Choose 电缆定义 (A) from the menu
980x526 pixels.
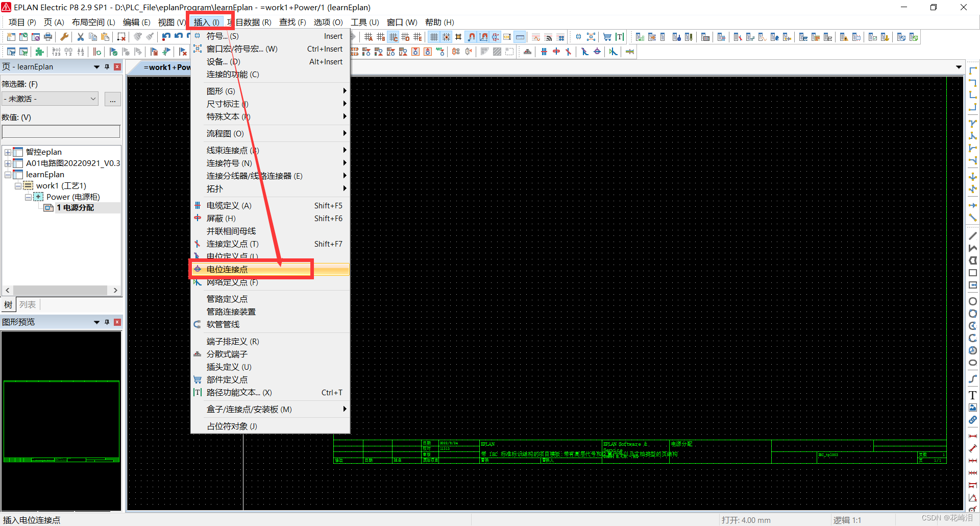pos(270,205)
